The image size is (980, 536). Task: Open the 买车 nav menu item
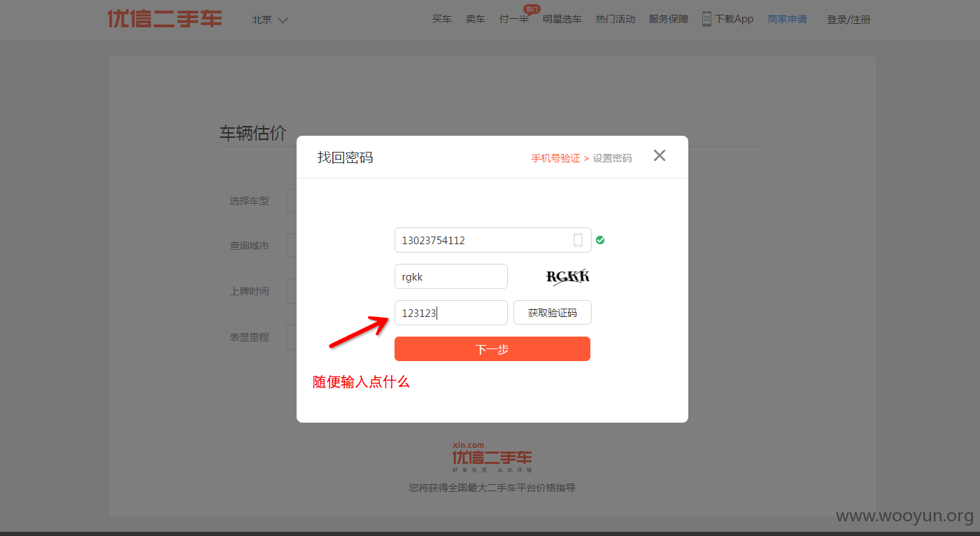click(x=442, y=20)
